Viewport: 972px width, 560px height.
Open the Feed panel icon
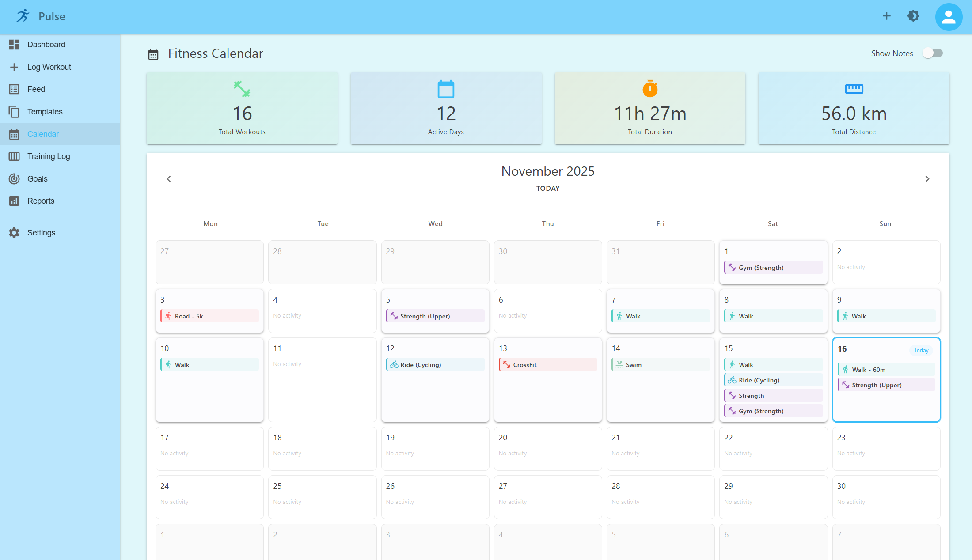click(x=14, y=89)
